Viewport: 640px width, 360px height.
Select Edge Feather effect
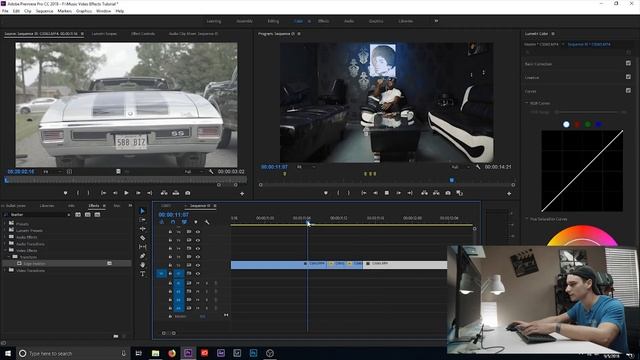34,264
